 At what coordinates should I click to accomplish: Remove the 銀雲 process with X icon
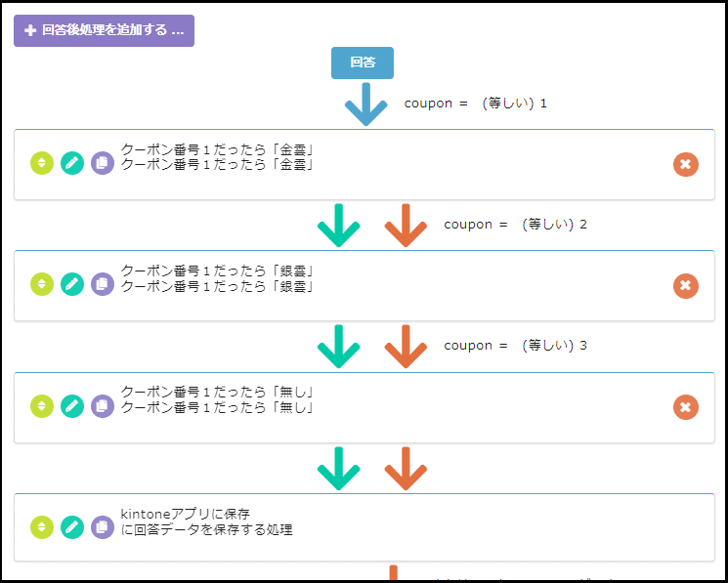[x=686, y=286]
